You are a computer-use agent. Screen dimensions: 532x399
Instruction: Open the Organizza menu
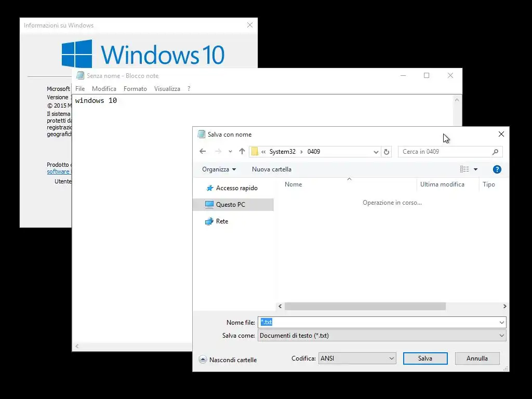pos(219,169)
